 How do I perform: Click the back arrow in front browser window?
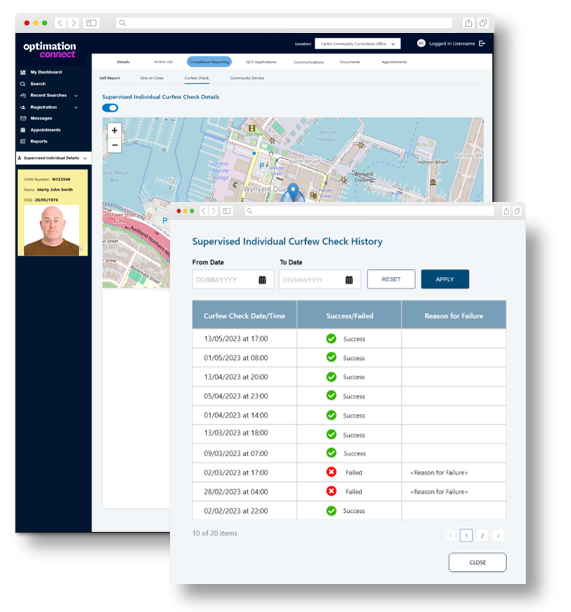pos(203,211)
